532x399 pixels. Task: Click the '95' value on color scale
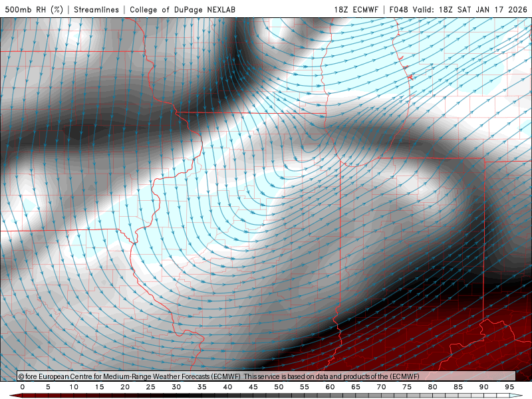[509, 387]
